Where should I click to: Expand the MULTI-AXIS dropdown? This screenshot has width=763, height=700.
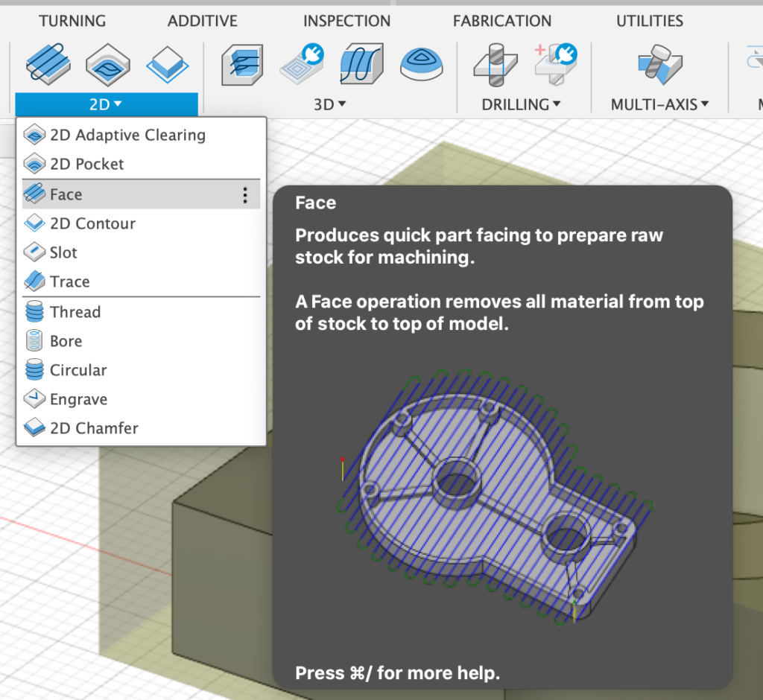coord(659,105)
